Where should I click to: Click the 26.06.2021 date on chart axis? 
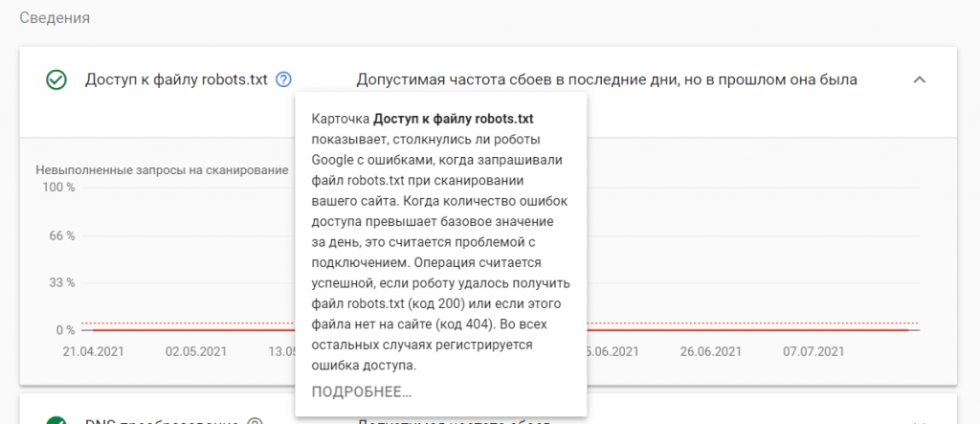pyautogui.click(x=709, y=351)
